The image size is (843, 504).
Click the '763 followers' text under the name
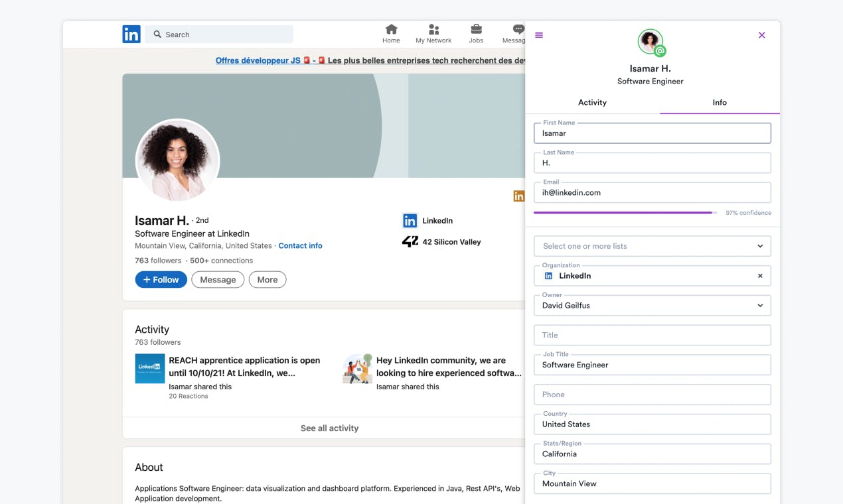coord(158,261)
